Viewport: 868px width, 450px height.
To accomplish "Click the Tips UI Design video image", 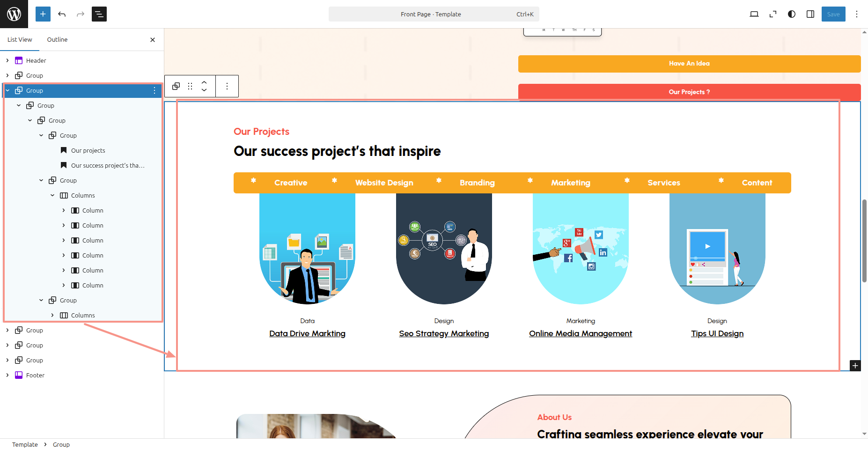I will click(x=717, y=249).
